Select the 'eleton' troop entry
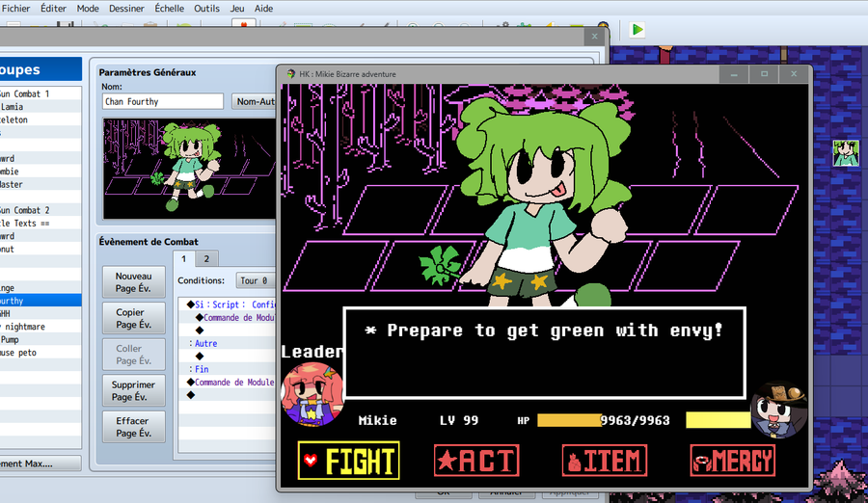868x503 pixels. coord(41,119)
